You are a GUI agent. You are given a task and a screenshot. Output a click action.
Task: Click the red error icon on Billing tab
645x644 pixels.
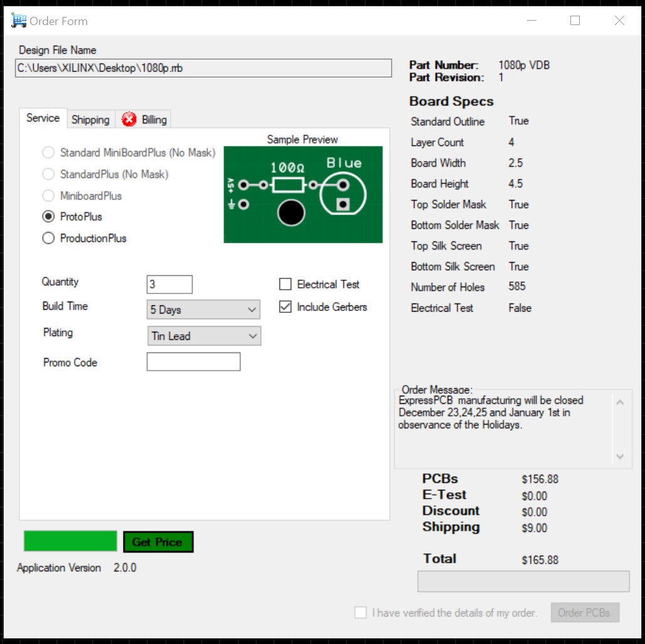tap(129, 119)
